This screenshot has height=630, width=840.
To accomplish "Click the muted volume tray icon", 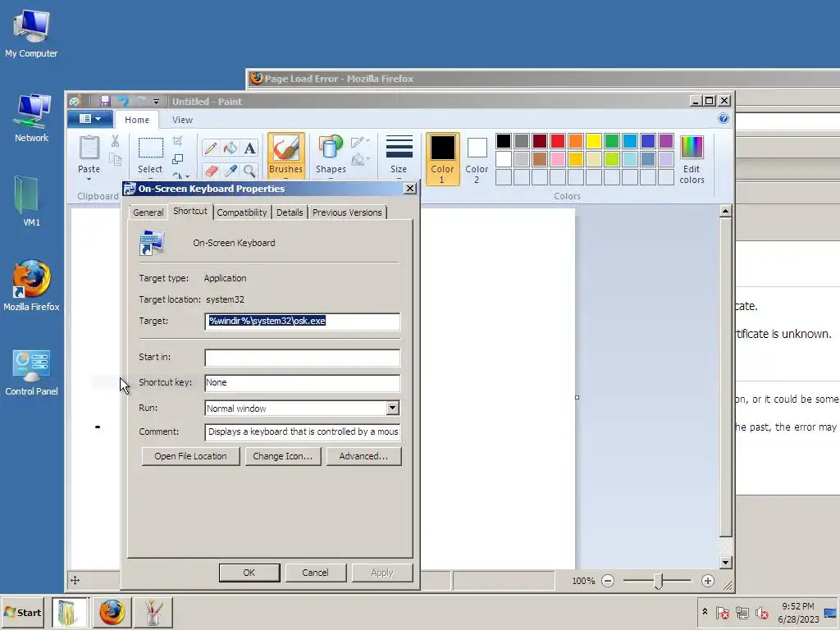I will point(762,612).
